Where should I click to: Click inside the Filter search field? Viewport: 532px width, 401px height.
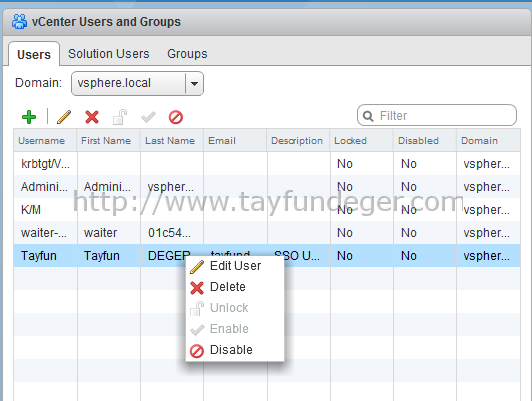pos(437,115)
